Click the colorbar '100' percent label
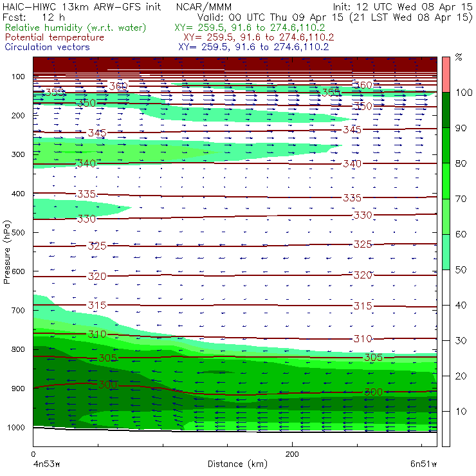Viewport: 476px width, 476px height. point(464,93)
